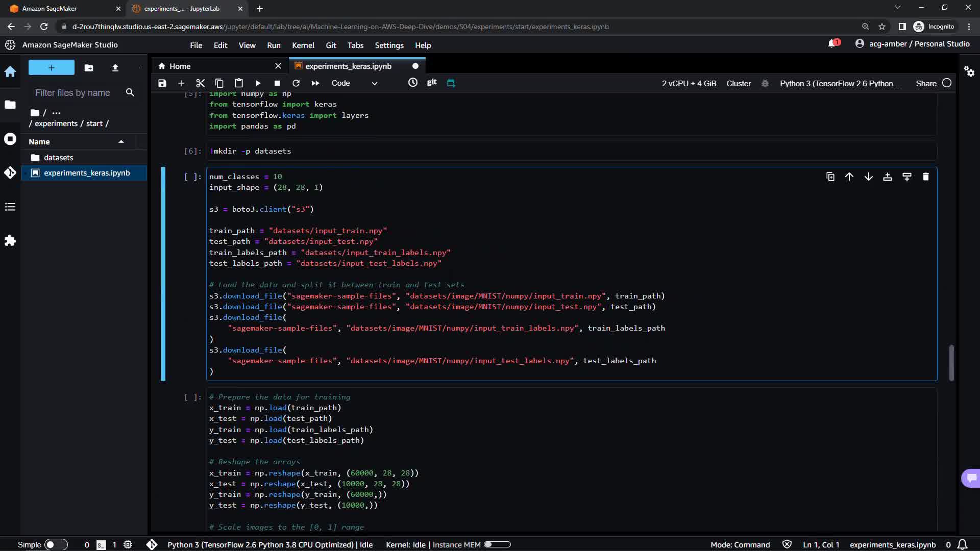Open the Git sidebar panel
Screen dimensions: 980x551
click(x=10, y=173)
